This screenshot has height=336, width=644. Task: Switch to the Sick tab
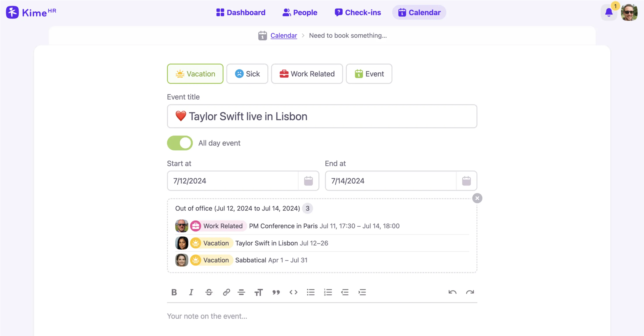coord(247,74)
